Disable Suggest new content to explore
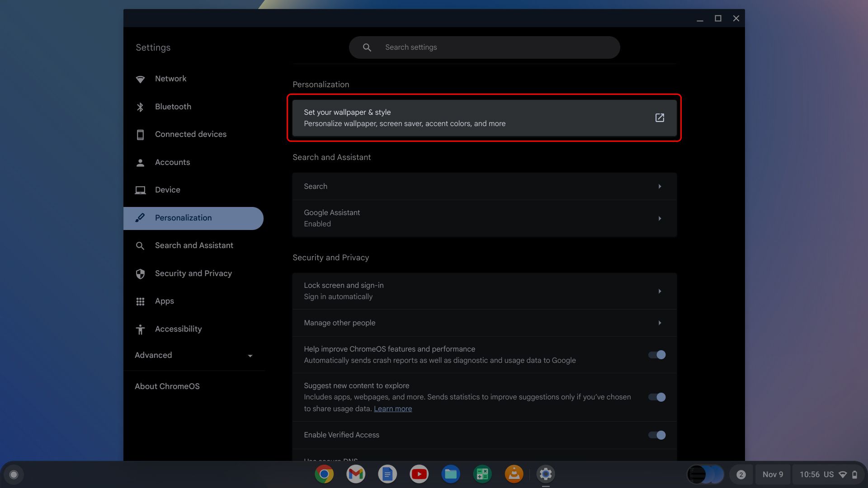868x488 pixels. [656, 397]
